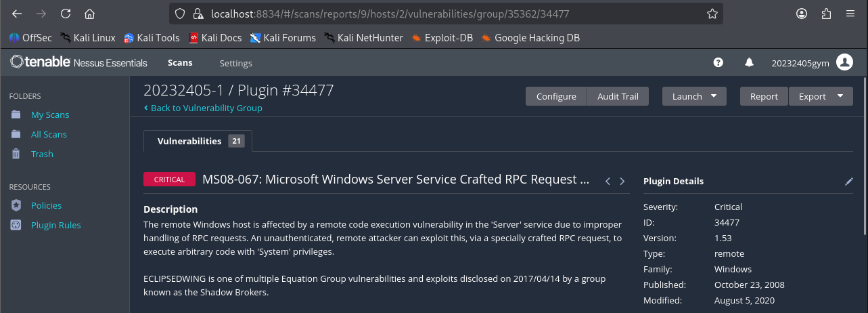Bookmark this page with star icon
The width and height of the screenshot is (868, 313).
click(x=712, y=14)
